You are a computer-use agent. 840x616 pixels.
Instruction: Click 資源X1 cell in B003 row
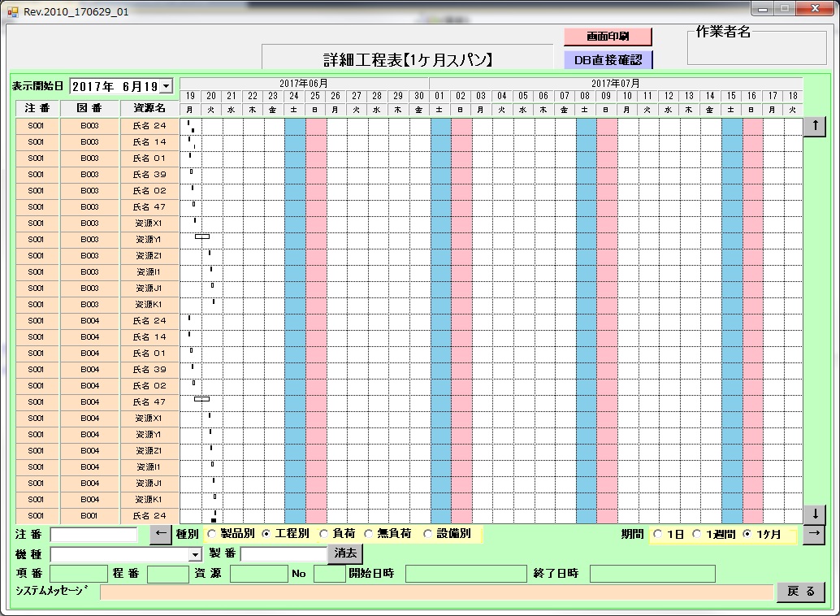pyautogui.click(x=149, y=223)
